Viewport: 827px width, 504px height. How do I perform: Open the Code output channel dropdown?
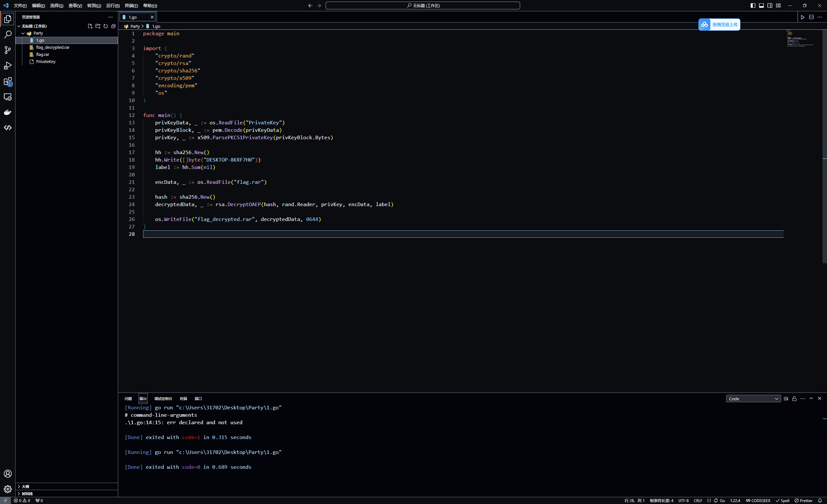click(x=753, y=399)
